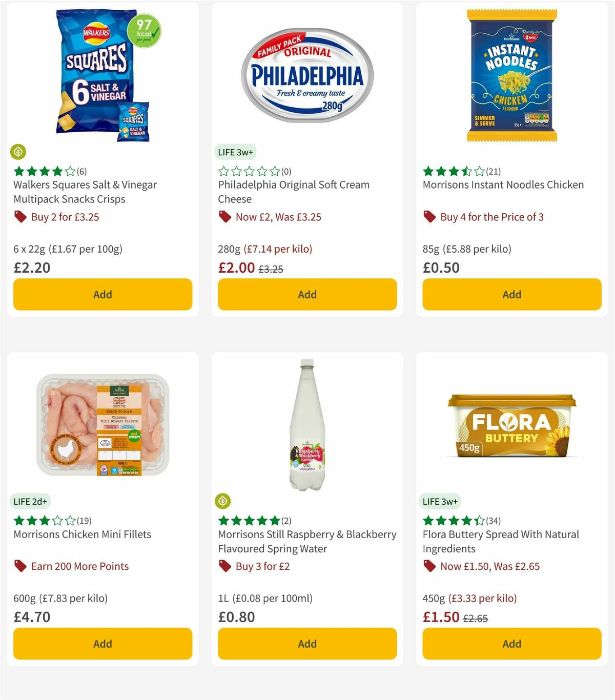This screenshot has width=615, height=700.
Task: Click the Now £1.50, Was £2.65 offer text
Action: point(489,566)
